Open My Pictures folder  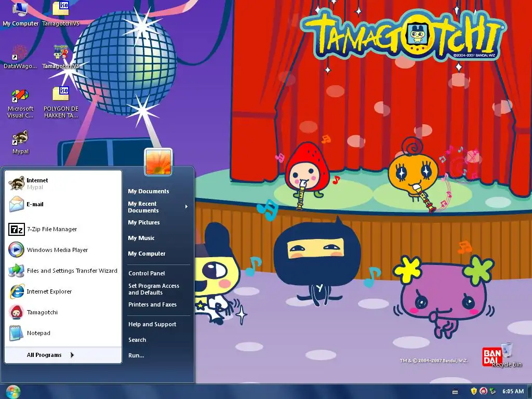[158, 222]
